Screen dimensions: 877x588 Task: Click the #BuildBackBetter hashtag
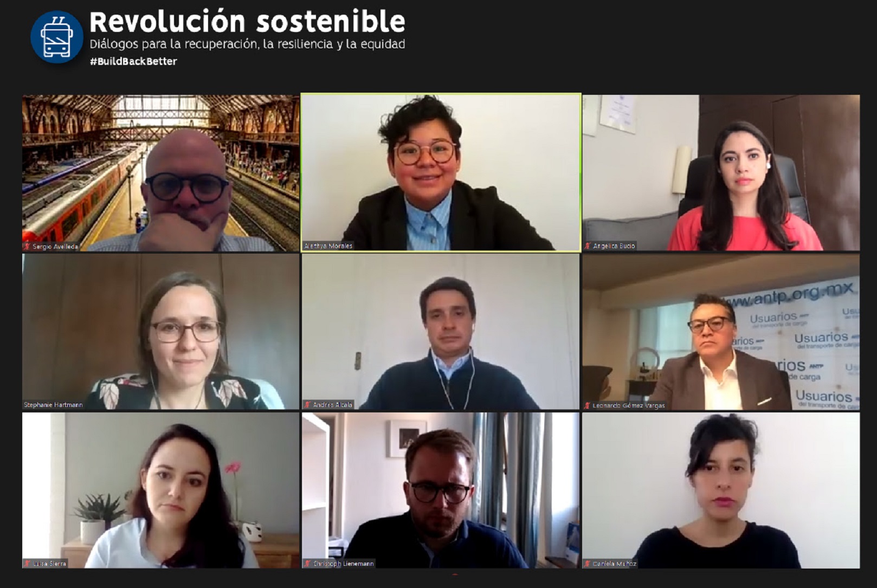tap(133, 61)
